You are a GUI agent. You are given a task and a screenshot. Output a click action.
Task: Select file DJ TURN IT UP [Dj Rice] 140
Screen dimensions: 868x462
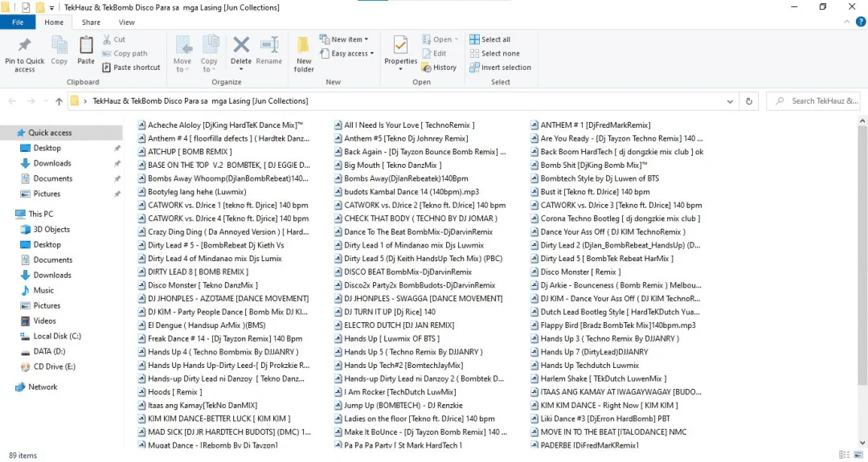coord(390,312)
